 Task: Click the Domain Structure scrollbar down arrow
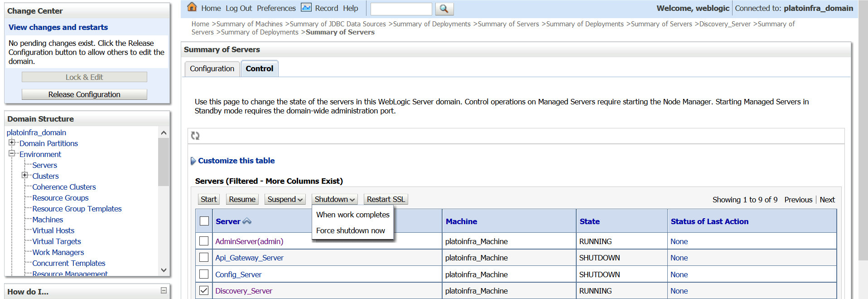click(x=164, y=270)
